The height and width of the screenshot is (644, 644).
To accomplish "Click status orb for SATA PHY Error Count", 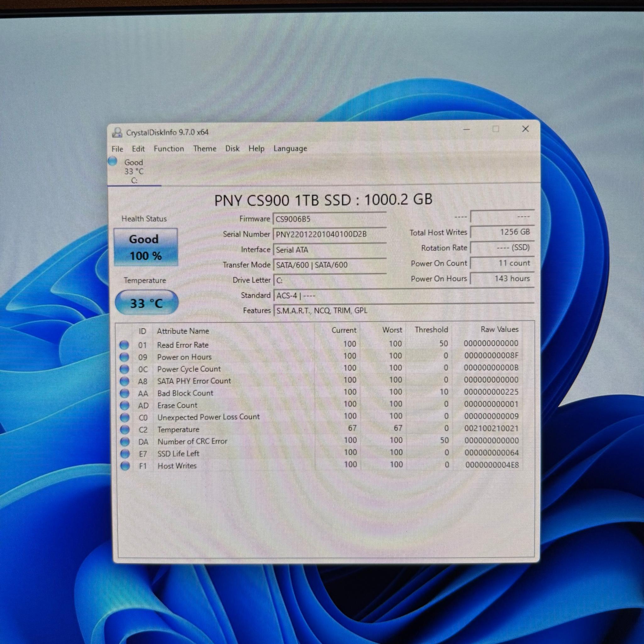I will coord(124,381).
